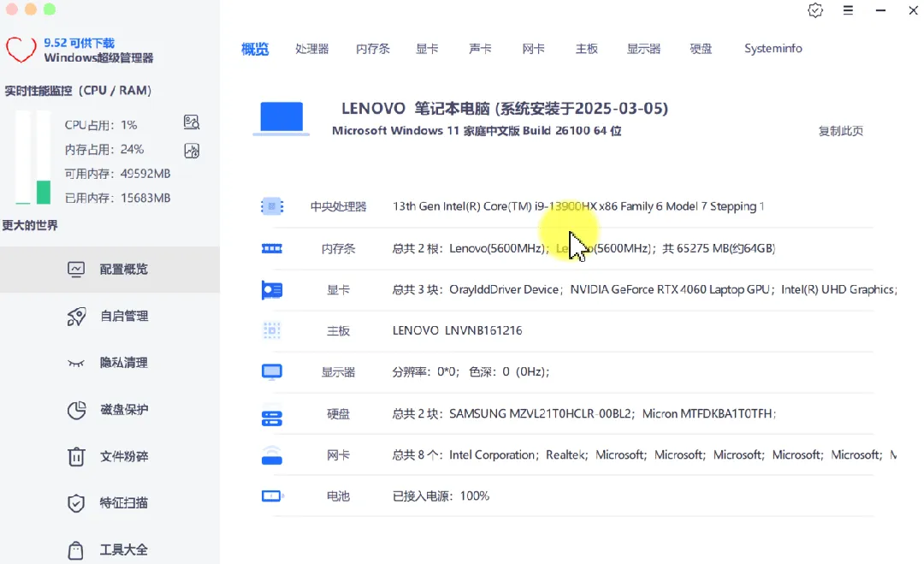The height and width of the screenshot is (564, 924).
Task: Click NVIDIA GeForce RTX 4060 Laptop GPU text
Action: (670, 290)
